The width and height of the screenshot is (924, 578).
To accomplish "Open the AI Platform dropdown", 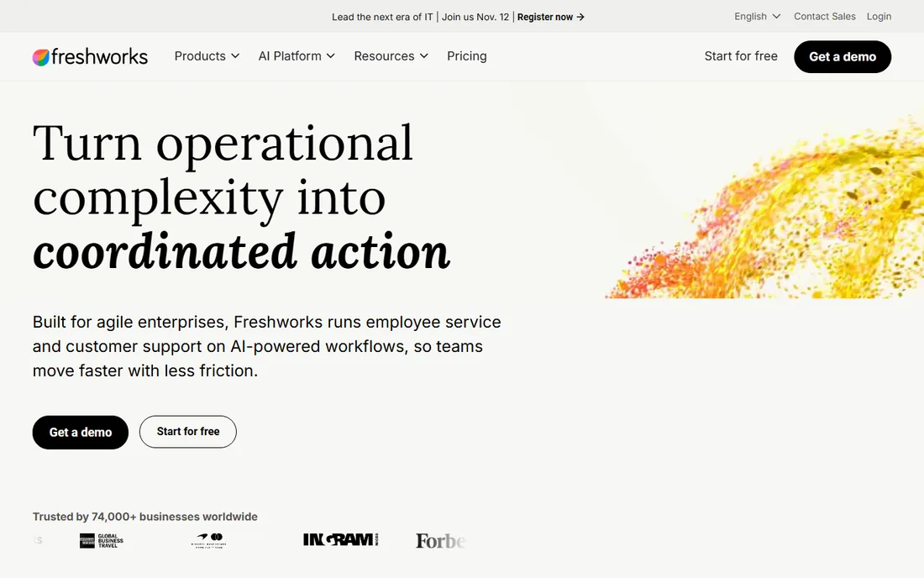I will point(297,56).
